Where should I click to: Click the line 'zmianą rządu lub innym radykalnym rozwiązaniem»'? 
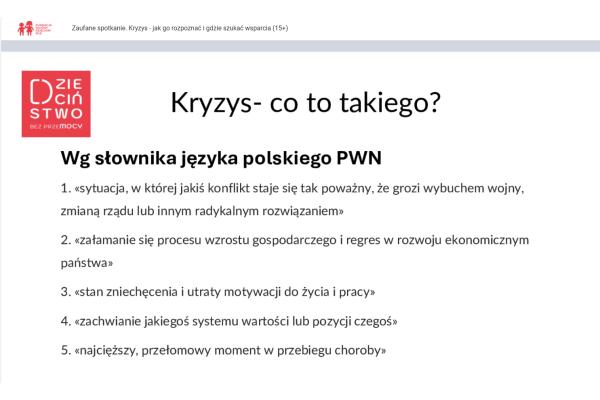tap(202, 211)
